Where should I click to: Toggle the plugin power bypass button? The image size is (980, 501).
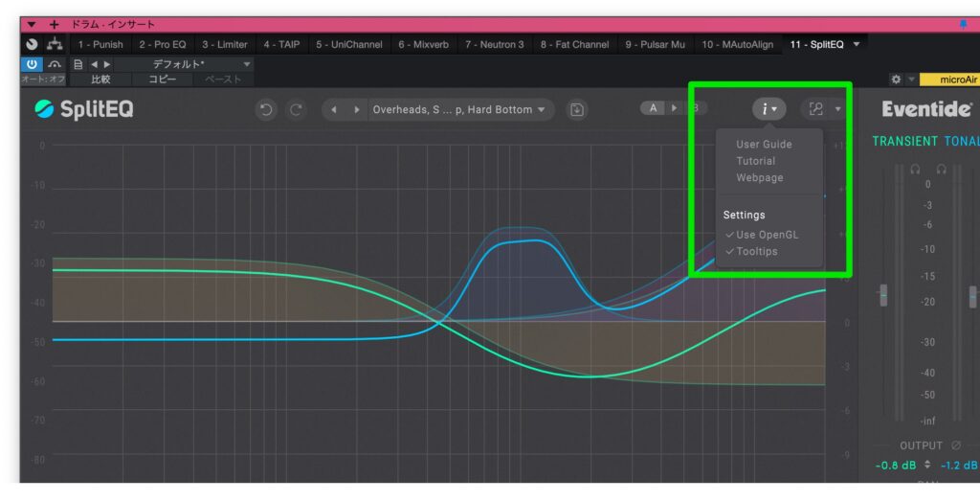click(x=31, y=64)
